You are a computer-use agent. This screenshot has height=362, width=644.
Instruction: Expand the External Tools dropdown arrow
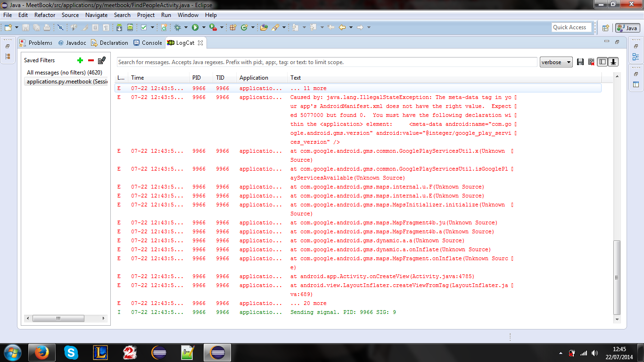tap(222, 27)
